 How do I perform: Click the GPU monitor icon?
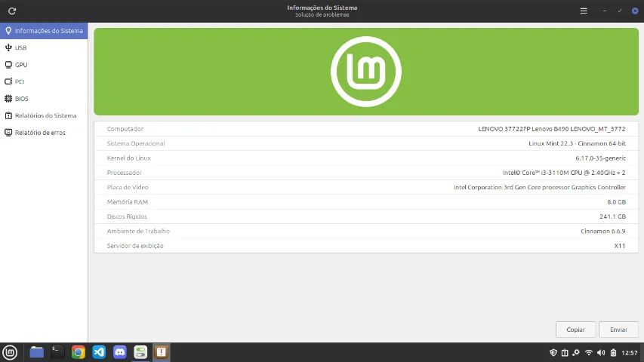click(x=8, y=65)
